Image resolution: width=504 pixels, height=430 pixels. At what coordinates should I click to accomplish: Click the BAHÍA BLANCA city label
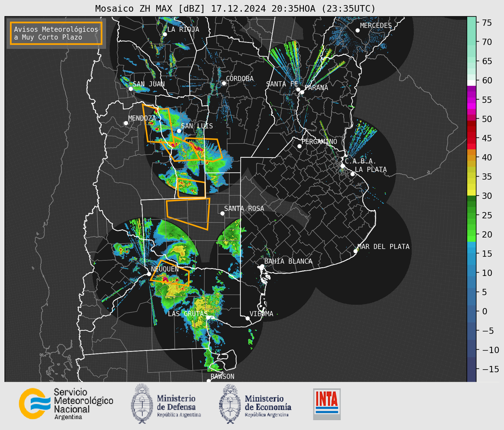point(288,261)
